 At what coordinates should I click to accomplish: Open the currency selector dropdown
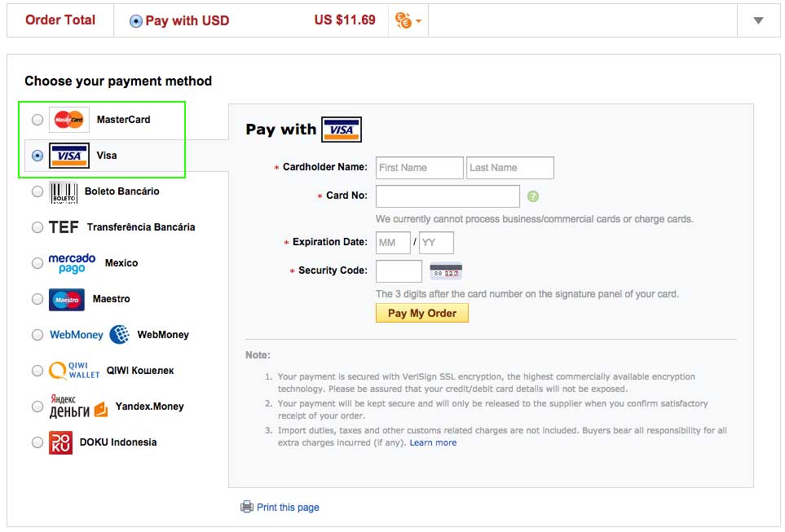point(408,21)
